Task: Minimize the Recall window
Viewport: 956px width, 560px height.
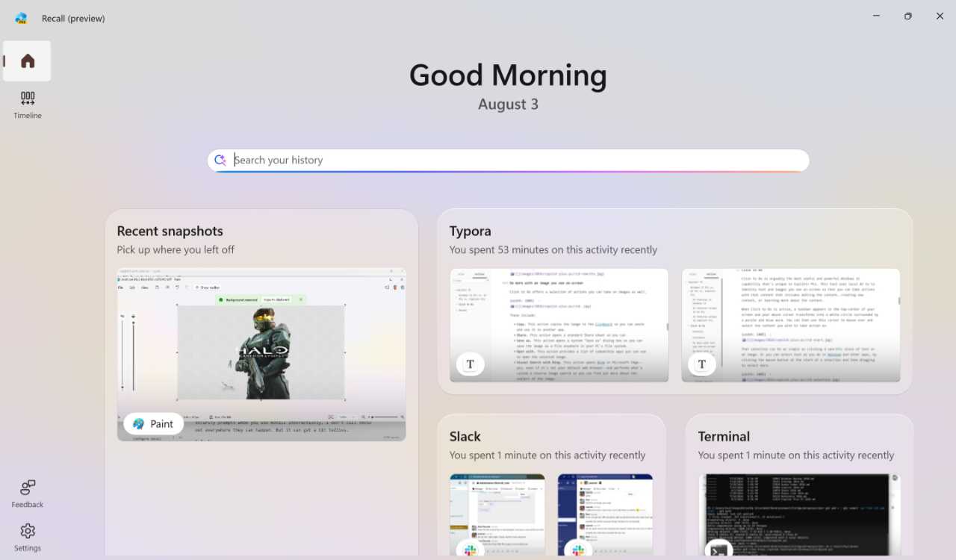Action: 876,16
